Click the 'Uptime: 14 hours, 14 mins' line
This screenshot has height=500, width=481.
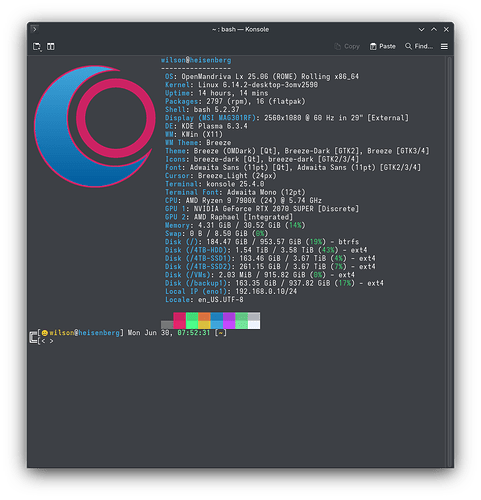[217, 93]
